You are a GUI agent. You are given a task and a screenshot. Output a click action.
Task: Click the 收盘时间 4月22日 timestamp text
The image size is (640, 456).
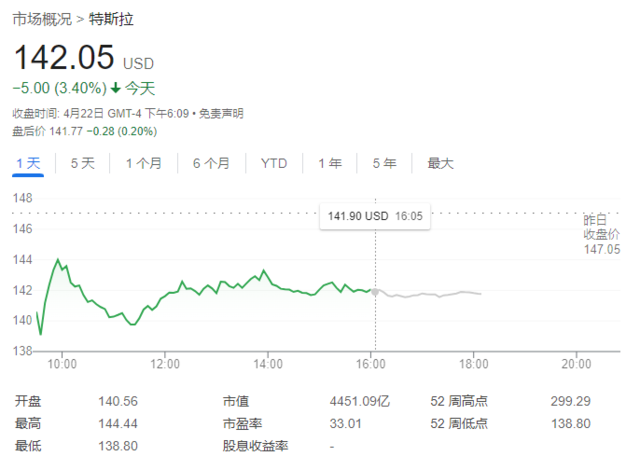point(100,113)
